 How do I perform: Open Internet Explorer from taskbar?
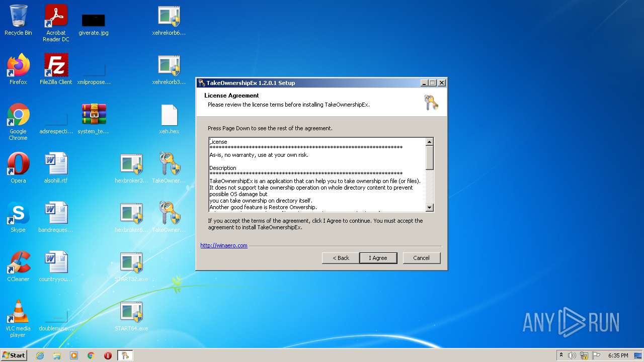(40, 355)
